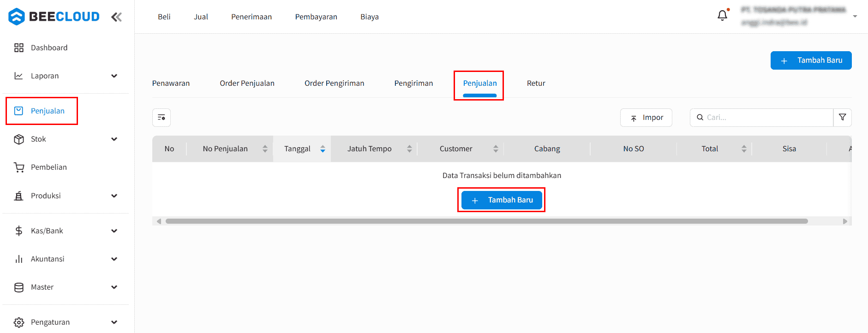Switch to the Order Penjualan tab
This screenshot has height=333, width=868.
tap(247, 83)
